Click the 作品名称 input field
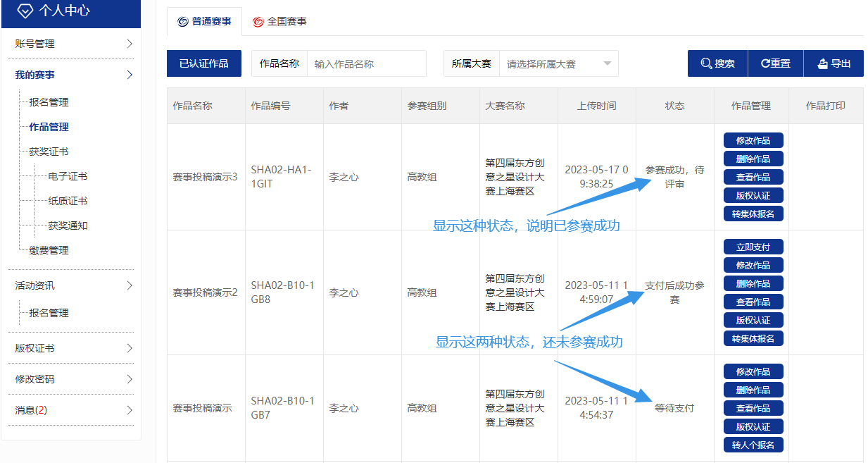This screenshot has width=868, height=463. [x=366, y=63]
